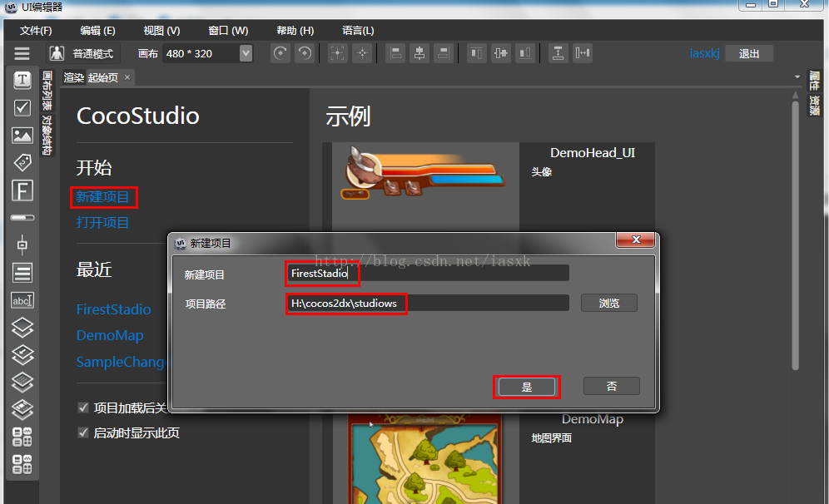Image resolution: width=829 pixels, height=504 pixels.
Task: Open the 窗口(W) menu
Action: 228,31
